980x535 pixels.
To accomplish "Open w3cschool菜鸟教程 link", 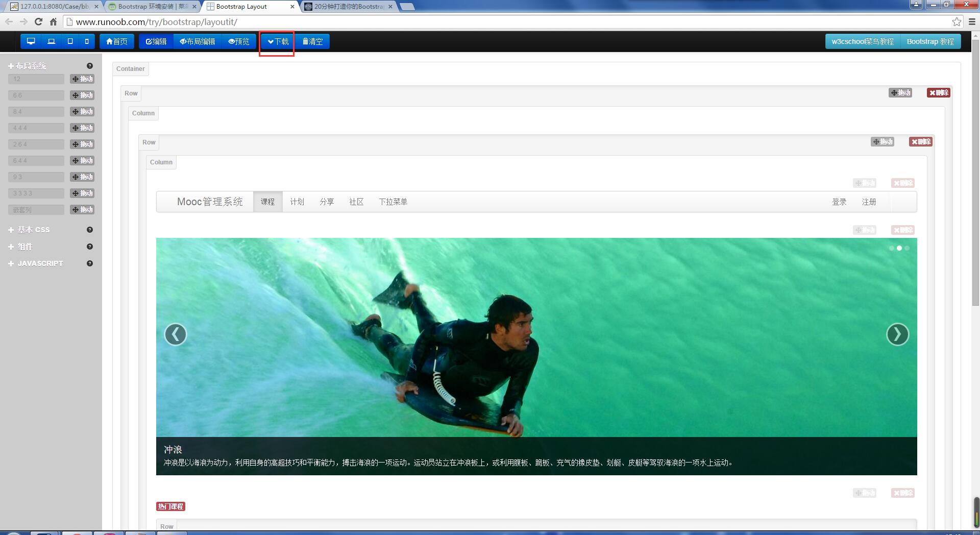I will coord(863,41).
